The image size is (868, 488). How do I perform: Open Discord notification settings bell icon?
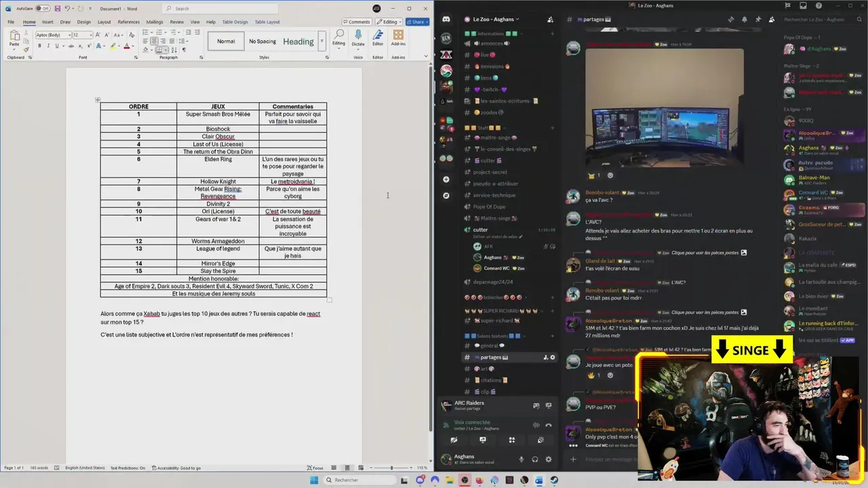pyautogui.click(x=744, y=19)
